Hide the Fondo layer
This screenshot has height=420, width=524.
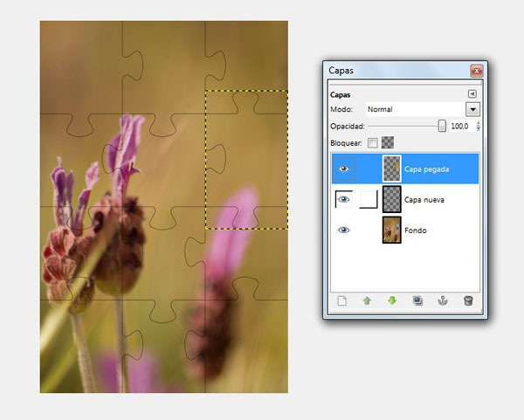click(x=343, y=230)
